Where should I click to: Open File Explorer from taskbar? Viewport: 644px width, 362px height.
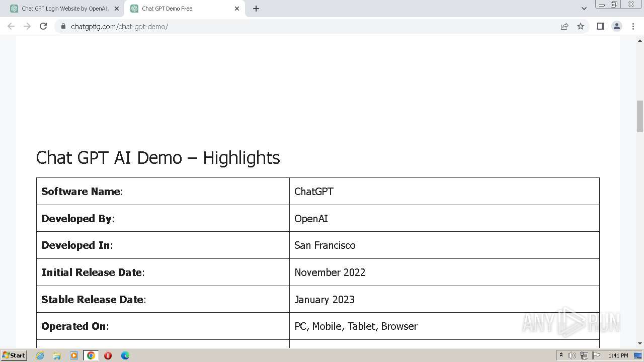(57, 355)
